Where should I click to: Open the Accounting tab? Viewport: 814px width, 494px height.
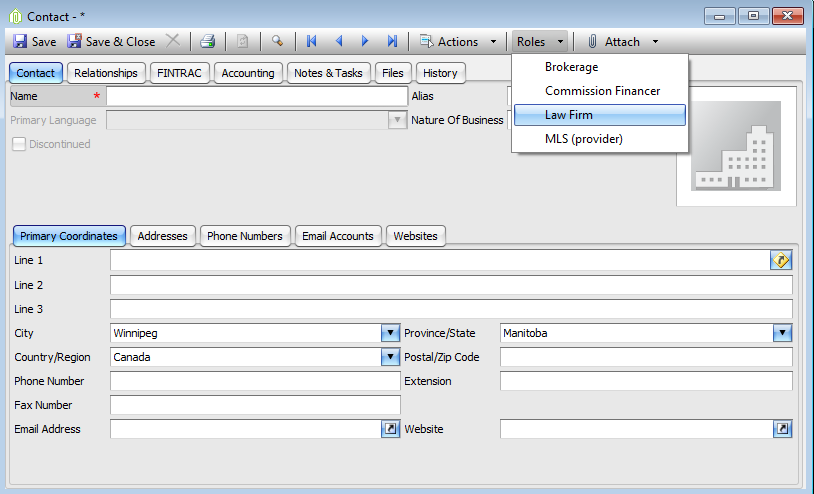pyautogui.click(x=248, y=73)
